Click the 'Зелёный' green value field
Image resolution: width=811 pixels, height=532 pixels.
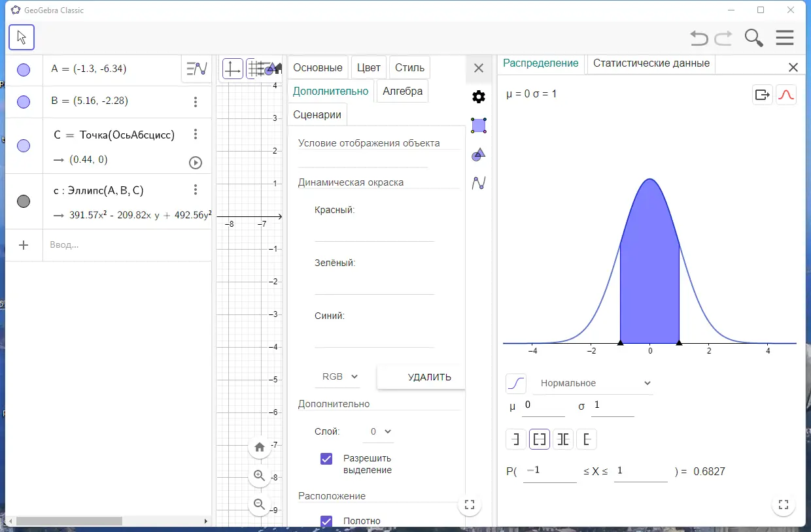(x=374, y=284)
